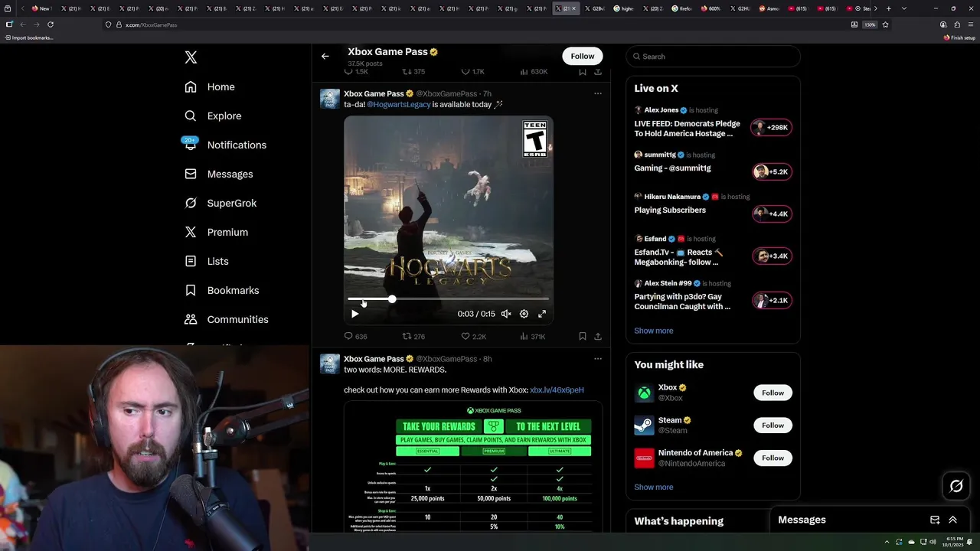Open browser extensions icon
The height and width of the screenshot is (551, 980).
(957, 24)
